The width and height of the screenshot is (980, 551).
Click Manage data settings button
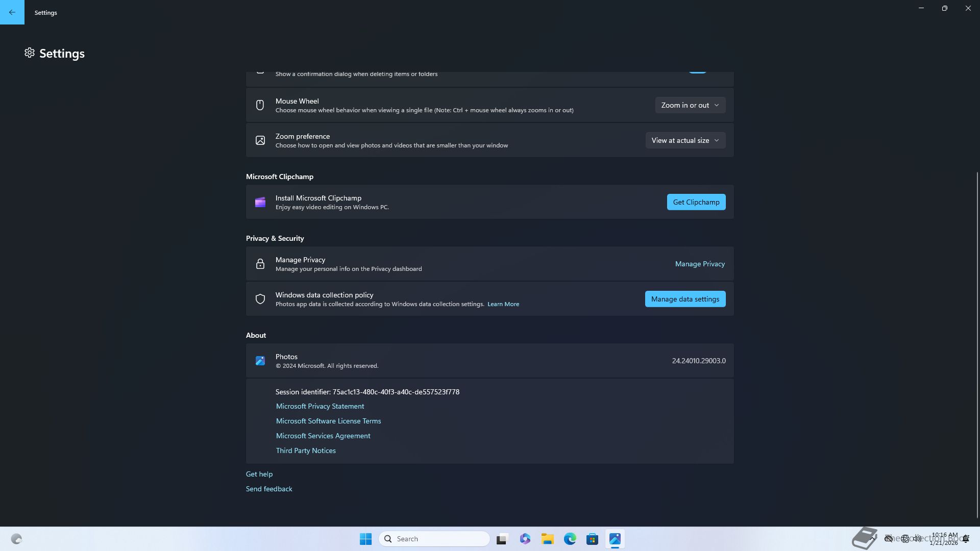[x=685, y=299]
